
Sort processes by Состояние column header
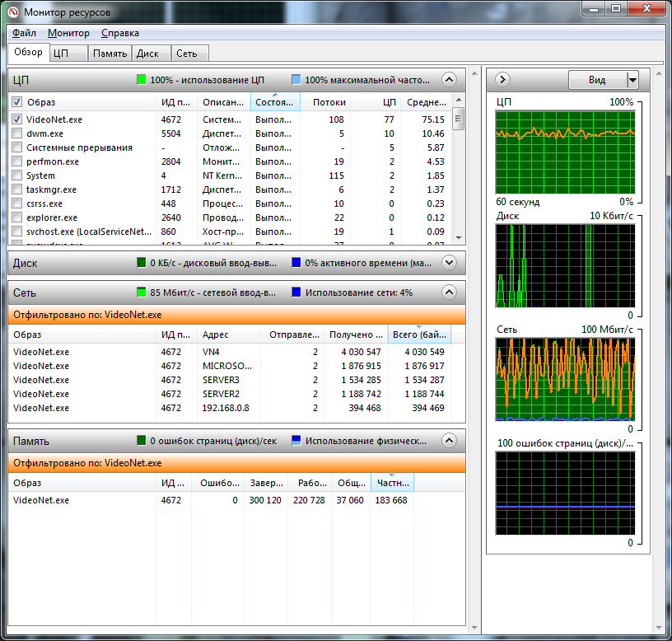click(275, 102)
